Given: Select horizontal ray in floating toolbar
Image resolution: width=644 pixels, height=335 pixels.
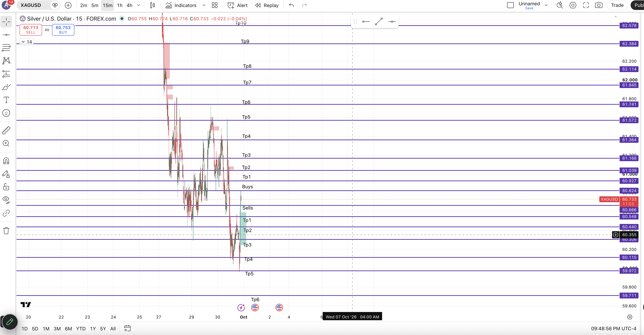Looking at the screenshot, I should [x=366, y=22].
